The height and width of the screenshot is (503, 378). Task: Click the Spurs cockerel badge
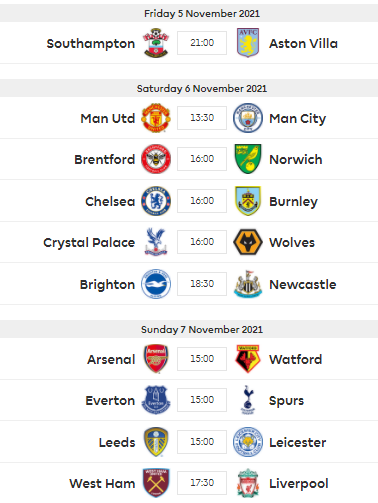point(248,400)
